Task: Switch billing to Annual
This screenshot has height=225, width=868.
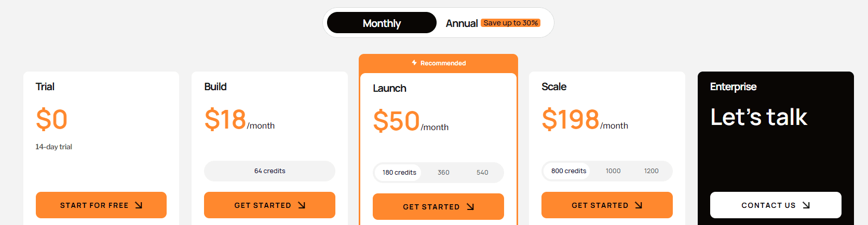Action: pos(462,23)
